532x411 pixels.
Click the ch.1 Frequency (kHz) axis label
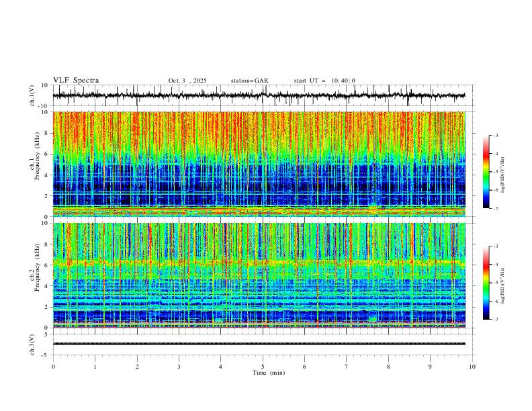pos(35,156)
